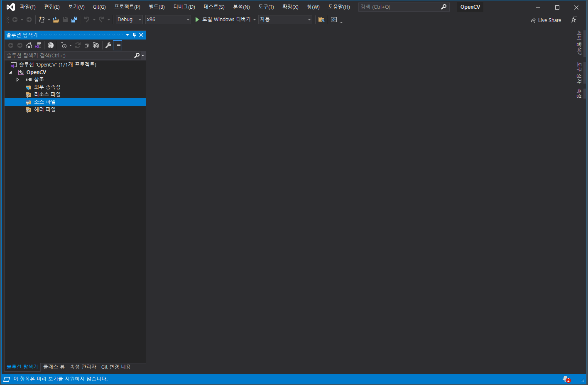Toggle the Solution Explorer auto-hide pin
Screen dimensions: 588x385
pos(134,35)
